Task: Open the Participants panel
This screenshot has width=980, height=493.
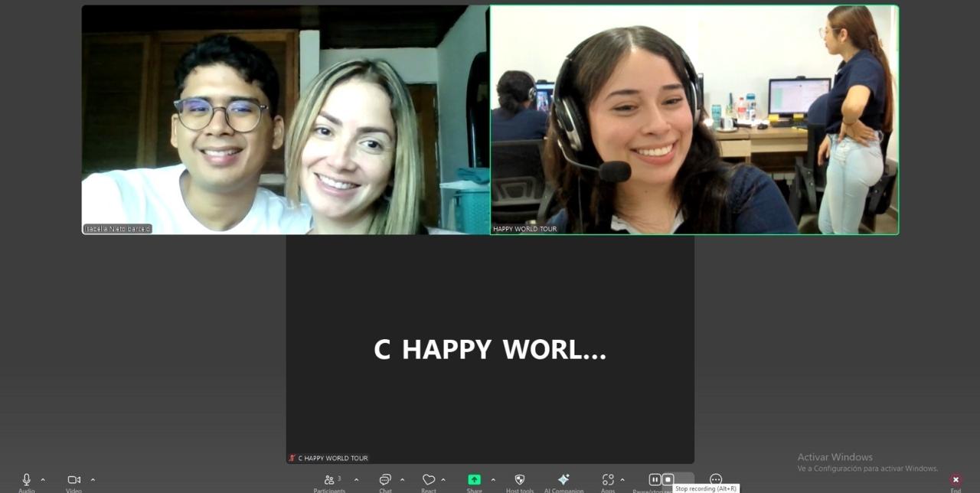Action: pyautogui.click(x=329, y=480)
